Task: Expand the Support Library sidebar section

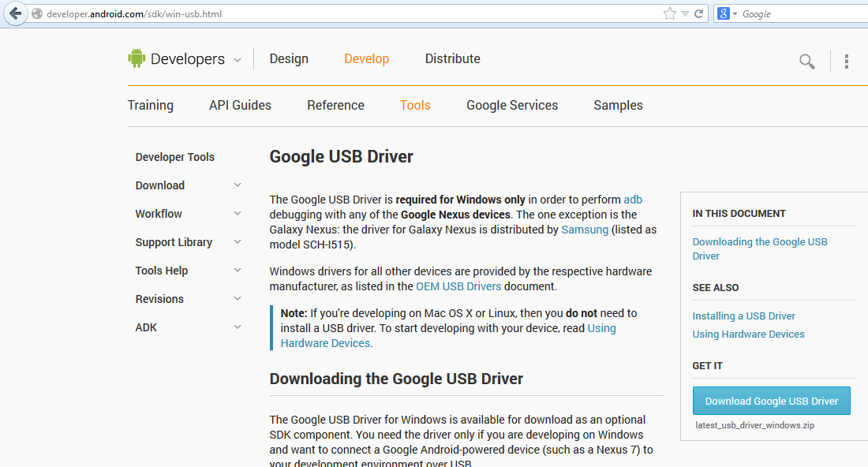Action: pos(238,242)
